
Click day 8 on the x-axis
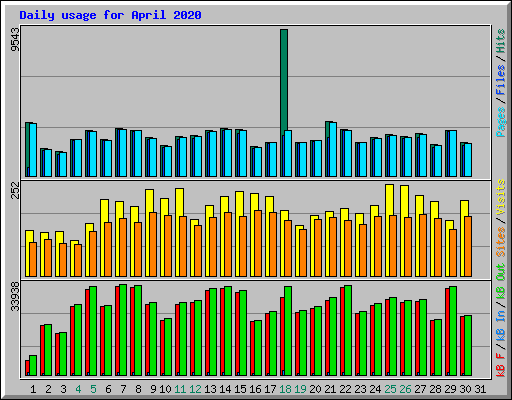click(138, 389)
